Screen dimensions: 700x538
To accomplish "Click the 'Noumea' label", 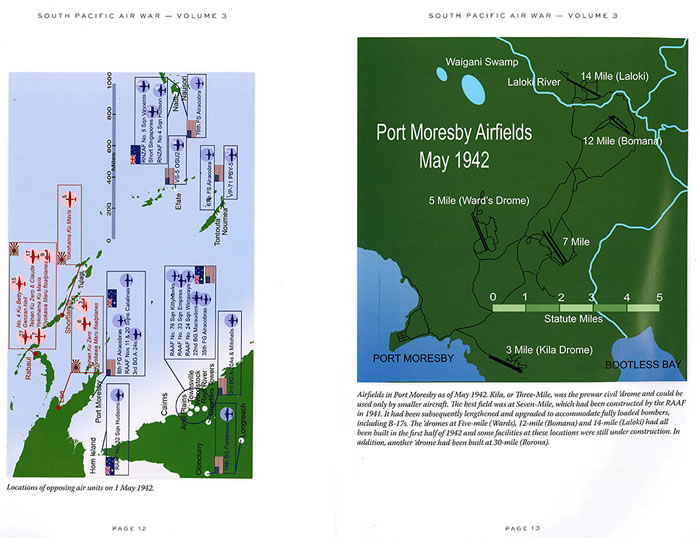I will (225, 222).
